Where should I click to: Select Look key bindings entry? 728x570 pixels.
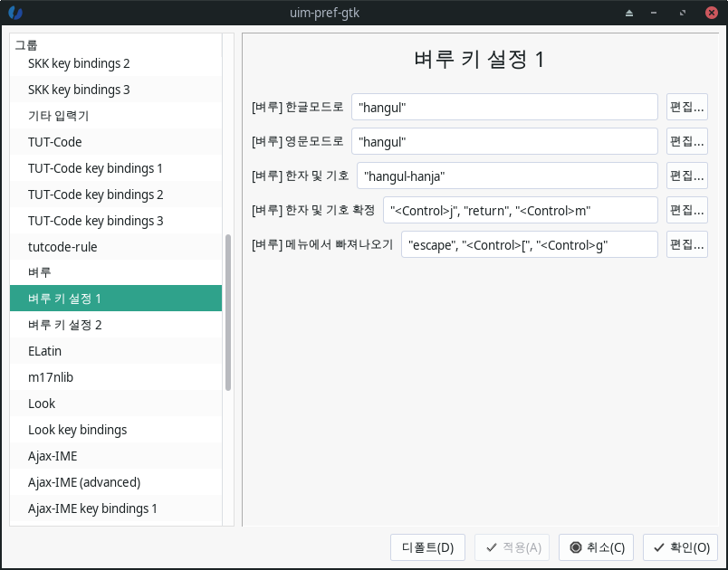coord(78,430)
